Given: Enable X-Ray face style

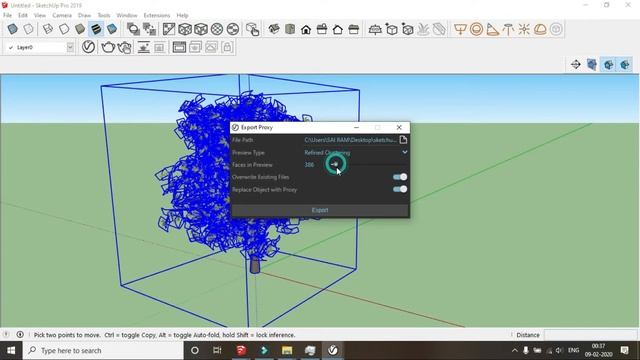Looking at the screenshot, I should 13,29.
